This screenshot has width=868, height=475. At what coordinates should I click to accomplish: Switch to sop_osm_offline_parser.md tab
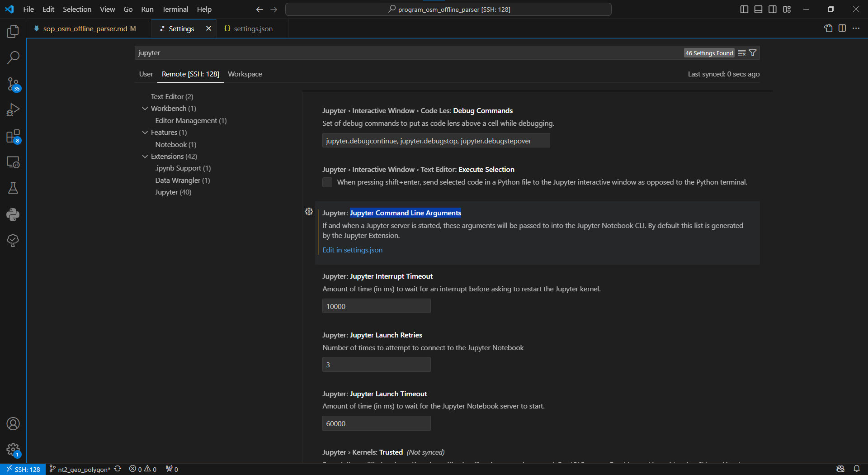pos(85,28)
